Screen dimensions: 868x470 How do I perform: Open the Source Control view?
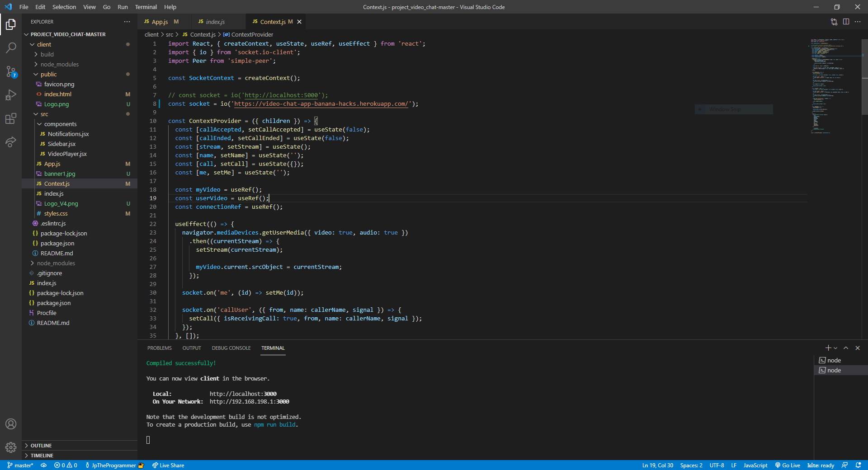click(x=11, y=71)
